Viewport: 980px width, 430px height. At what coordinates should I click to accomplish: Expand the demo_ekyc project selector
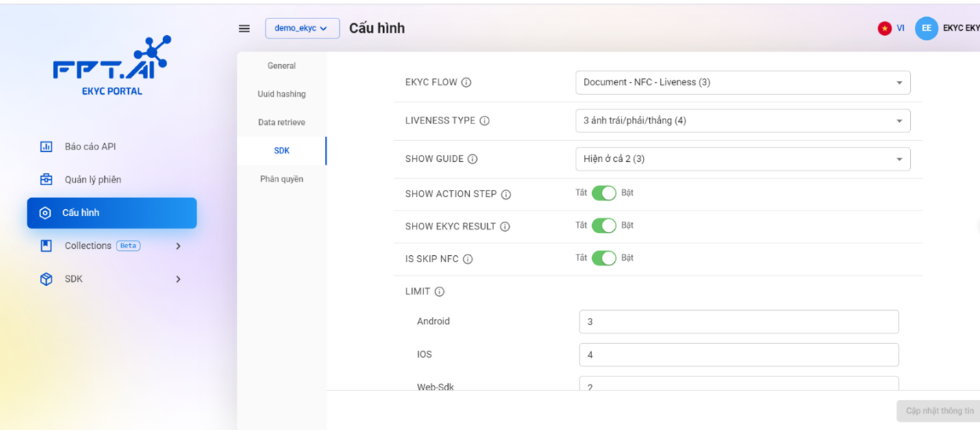click(302, 28)
